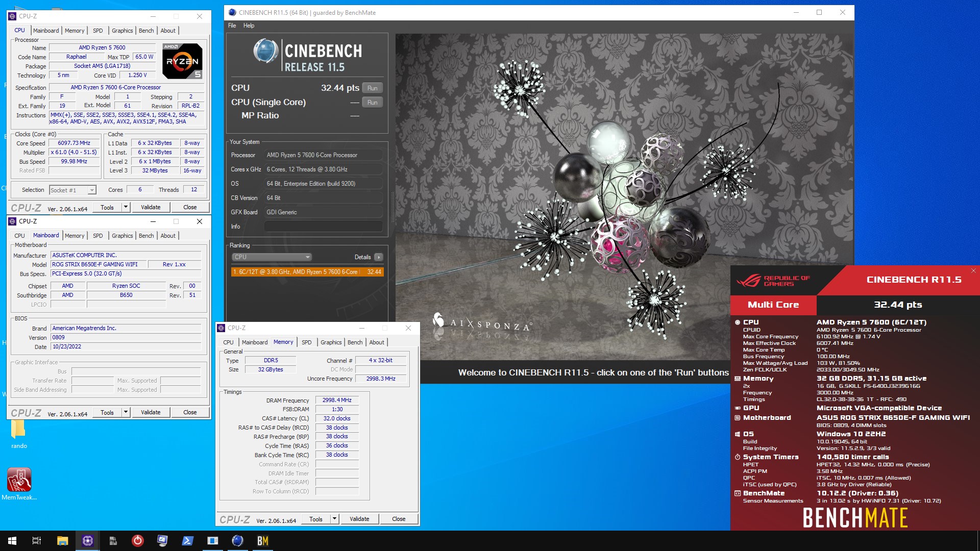980x551 pixels.
Task: Select About tab in Memory CPU-Z window
Action: click(377, 342)
